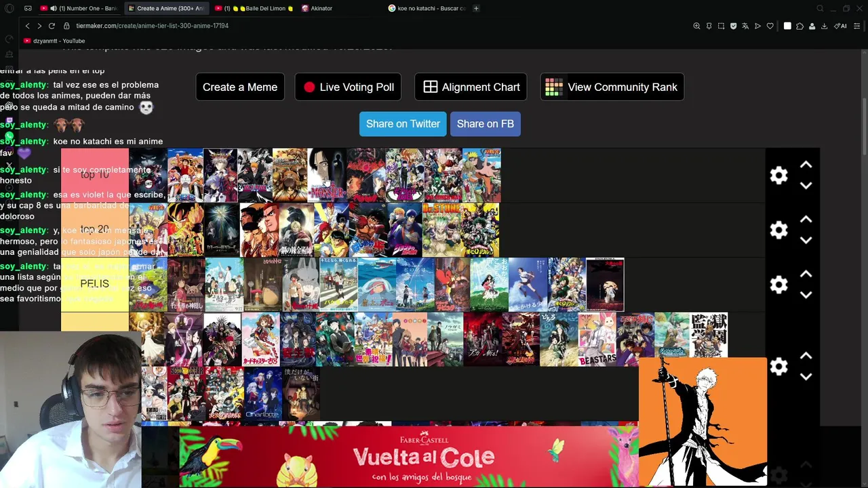Image resolution: width=868 pixels, height=488 pixels.
Task: Click the address bar URL field
Action: click(x=380, y=26)
